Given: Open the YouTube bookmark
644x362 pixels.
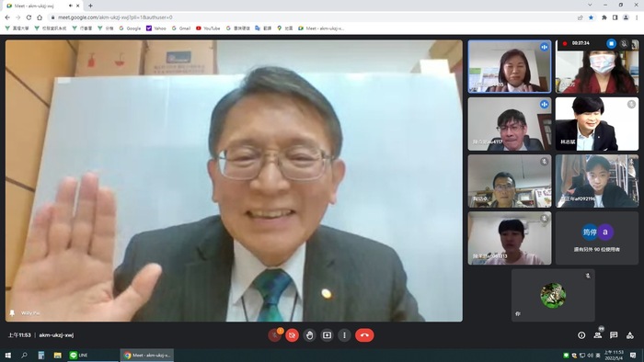Looking at the screenshot, I should click(x=208, y=28).
